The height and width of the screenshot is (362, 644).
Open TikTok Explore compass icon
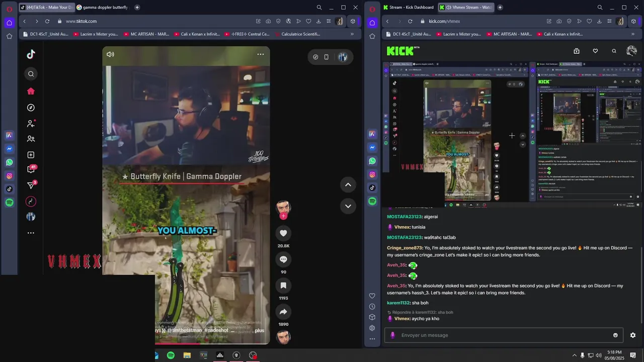[31, 108]
